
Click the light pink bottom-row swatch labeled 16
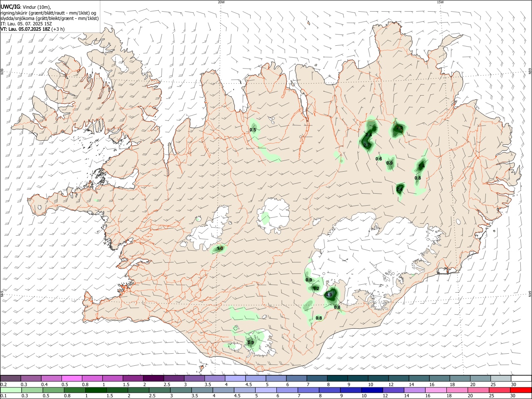[x=436, y=390]
